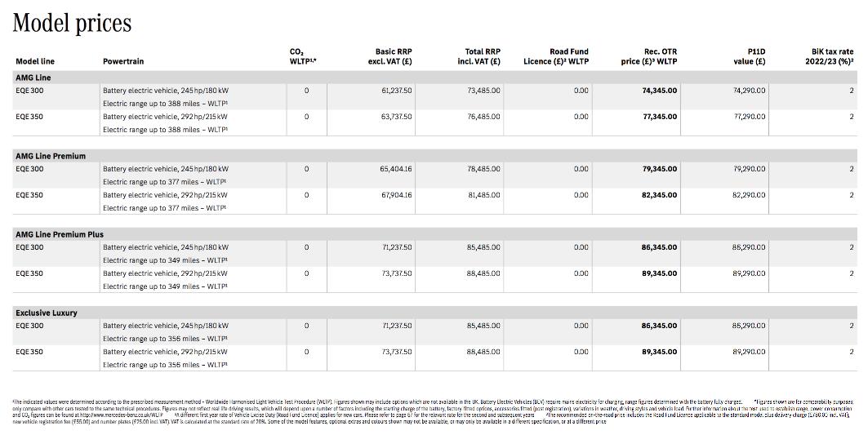Click the 81,485.00 Total RRP value
Viewport: 868px width, 435px height.
[483, 195]
